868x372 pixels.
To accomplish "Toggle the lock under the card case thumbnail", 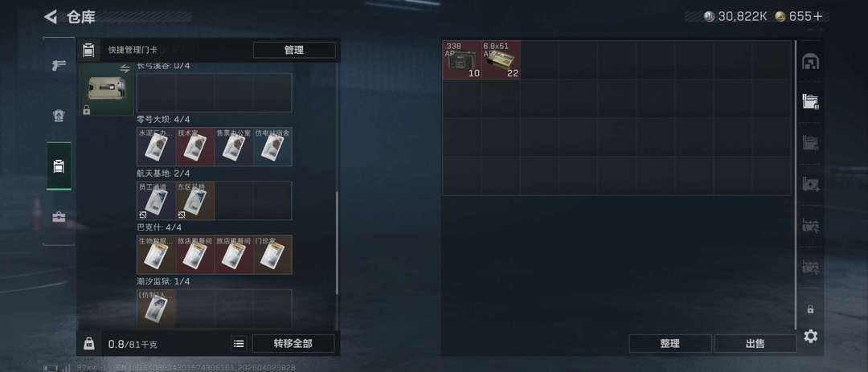I will coord(86,110).
